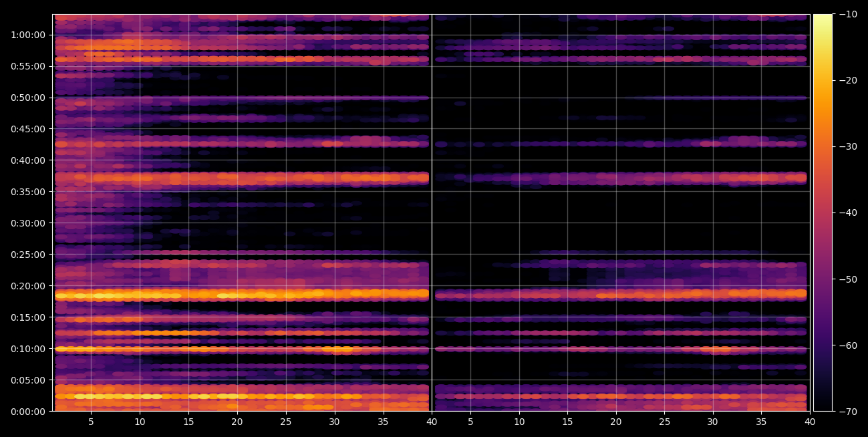Click x-axis tick 5 under right heatmap
This screenshot has width=868, height=437.
(470, 422)
